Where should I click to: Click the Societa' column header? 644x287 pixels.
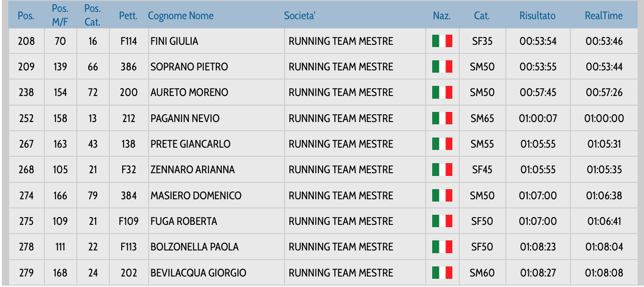(300, 16)
